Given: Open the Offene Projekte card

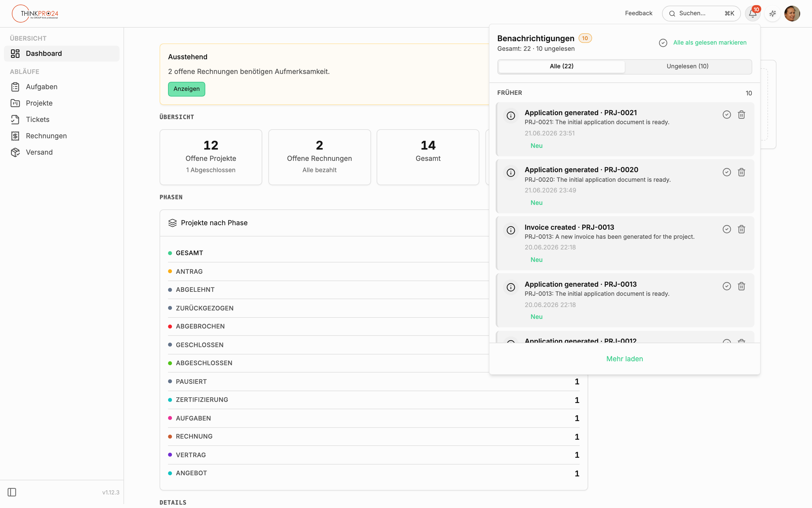Looking at the screenshot, I should 211,157.
